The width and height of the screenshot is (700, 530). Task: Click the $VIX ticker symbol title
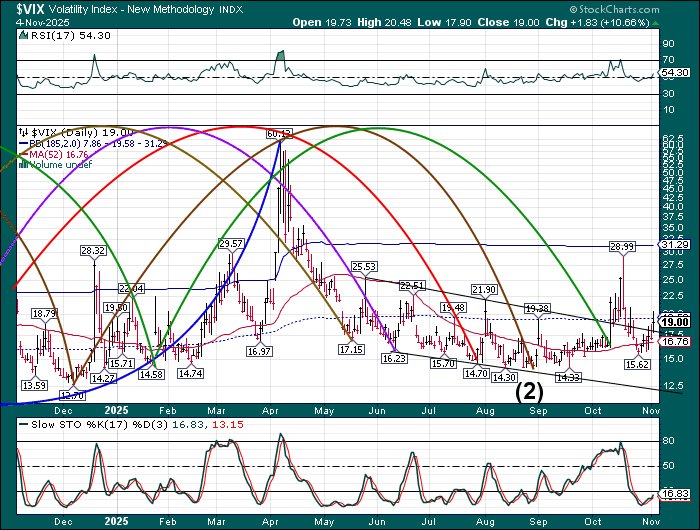coord(27,8)
